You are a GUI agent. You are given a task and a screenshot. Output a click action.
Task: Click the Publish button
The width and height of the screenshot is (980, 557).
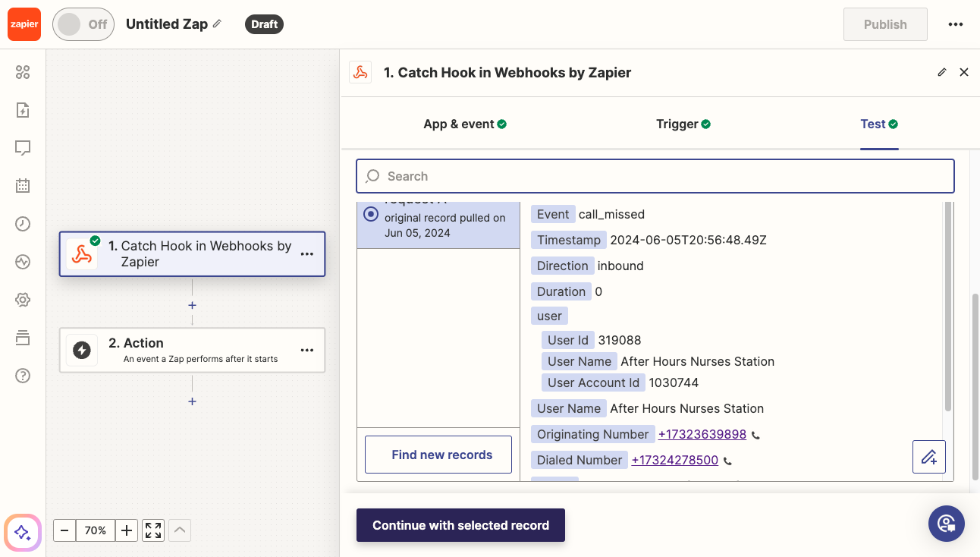point(885,24)
